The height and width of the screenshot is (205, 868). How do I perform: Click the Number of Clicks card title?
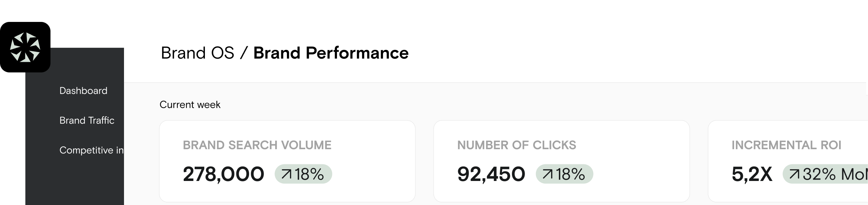pos(516,145)
